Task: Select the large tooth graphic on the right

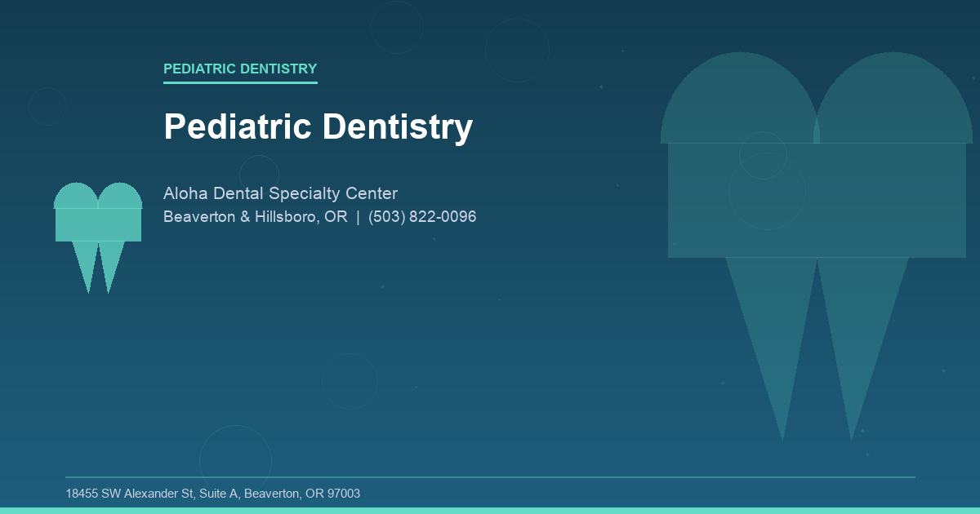Action: point(817,228)
